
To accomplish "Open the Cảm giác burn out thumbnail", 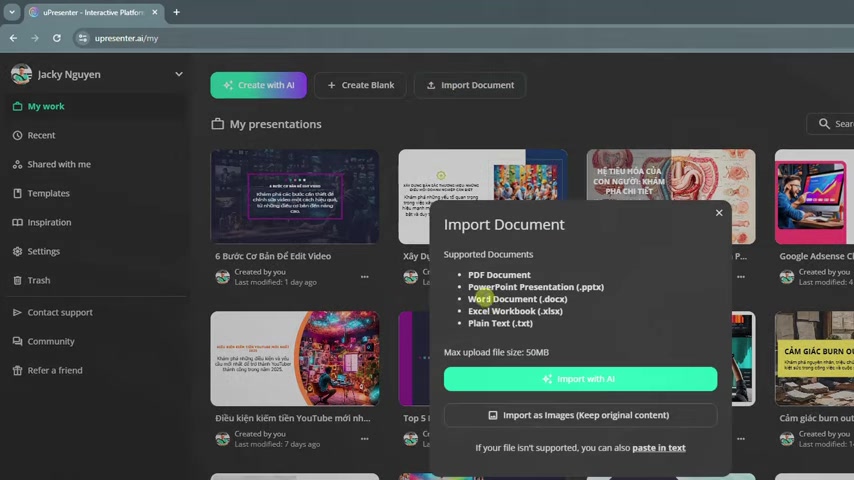I will pos(814,359).
